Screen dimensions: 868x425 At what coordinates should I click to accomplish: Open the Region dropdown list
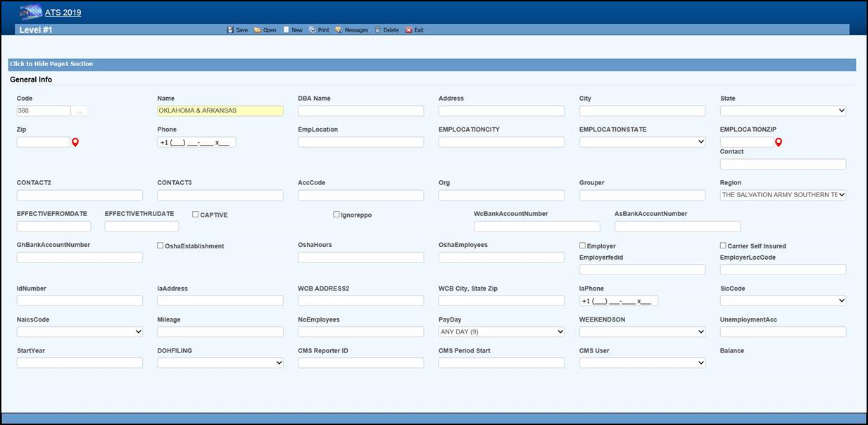click(783, 195)
